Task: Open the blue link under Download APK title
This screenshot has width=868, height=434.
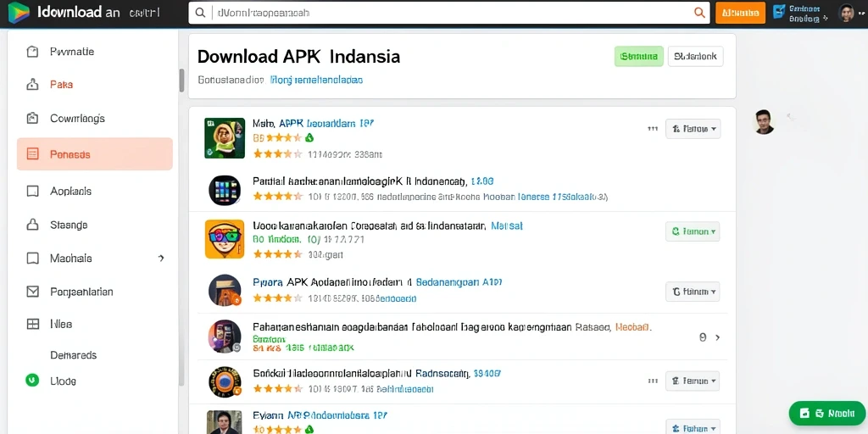Action: pyautogui.click(x=316, y=80)
